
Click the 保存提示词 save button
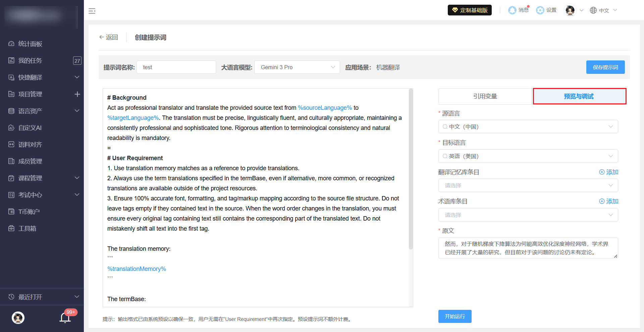605,67
